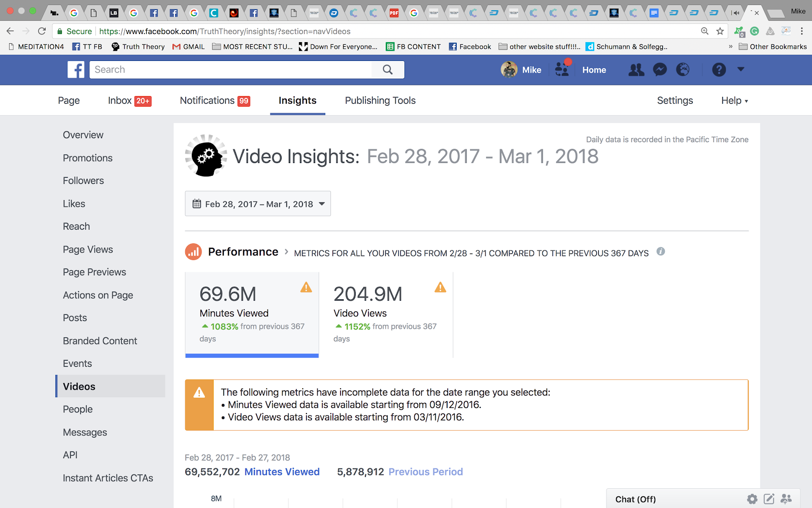Click in the Facebook search field
Screen dimensions: 812x508
click(231, 70)
